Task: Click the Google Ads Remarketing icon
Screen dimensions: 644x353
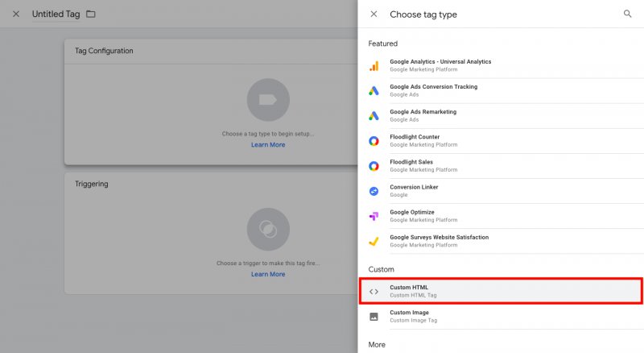Action: tap(374, 116)
